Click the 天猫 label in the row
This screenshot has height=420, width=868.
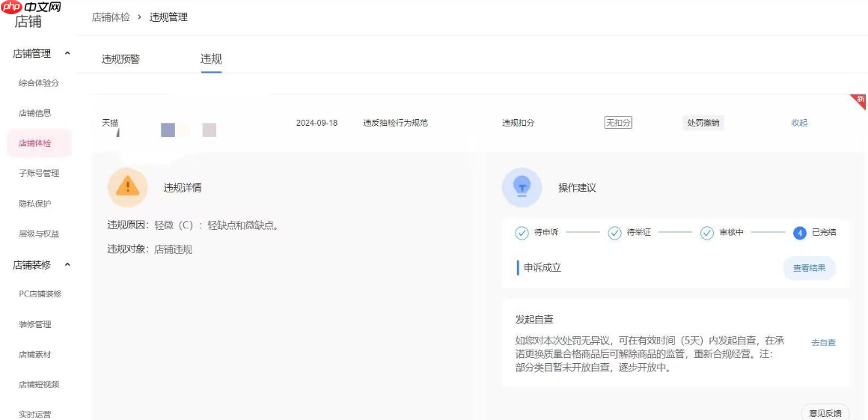click(110, 123)
